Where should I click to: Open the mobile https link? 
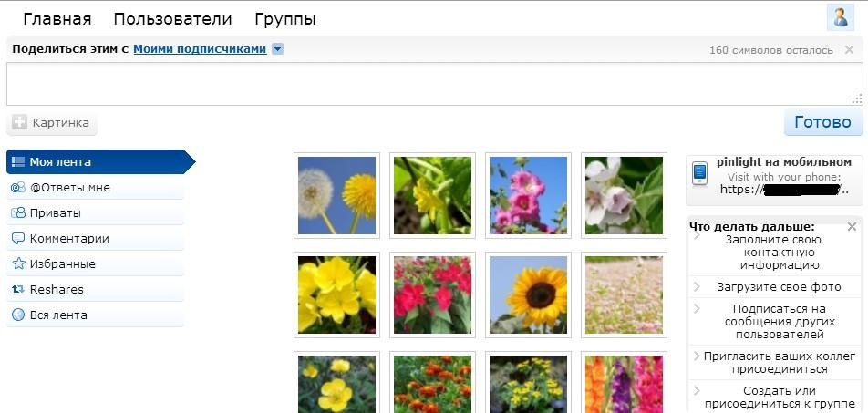pos(784,190)
